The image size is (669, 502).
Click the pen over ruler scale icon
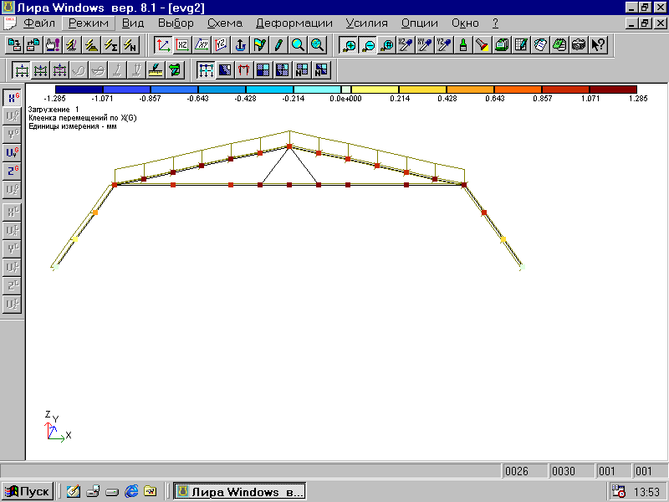156,70
